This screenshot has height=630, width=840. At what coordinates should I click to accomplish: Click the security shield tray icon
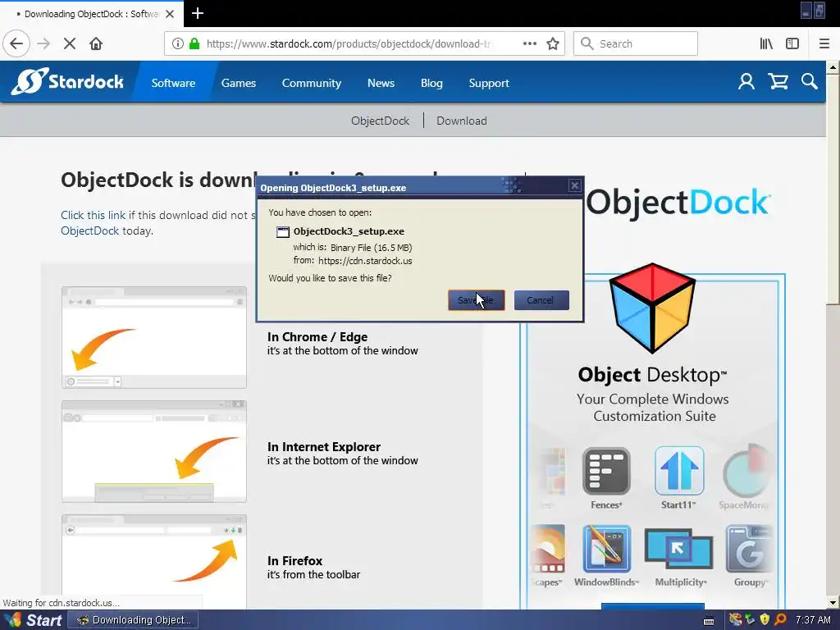(x=765, y=620)
